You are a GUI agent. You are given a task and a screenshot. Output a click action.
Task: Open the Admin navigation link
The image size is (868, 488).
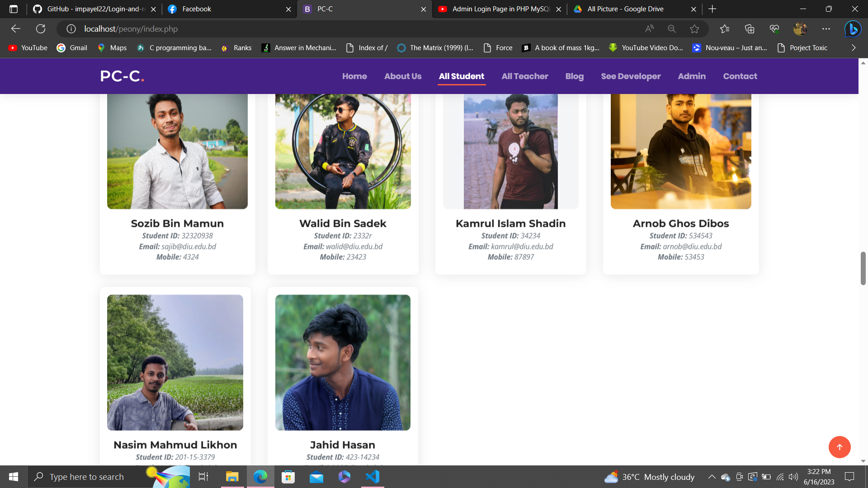(x=691, y=76)
